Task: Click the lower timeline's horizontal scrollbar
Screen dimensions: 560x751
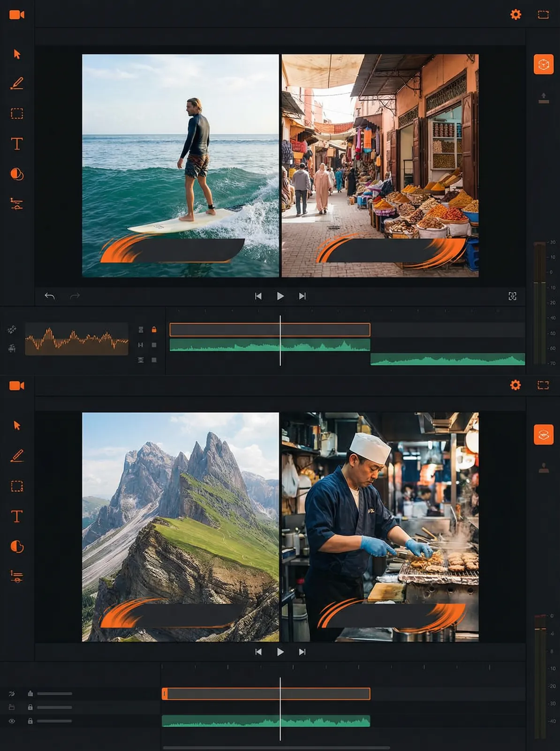Action: (277, 748)
